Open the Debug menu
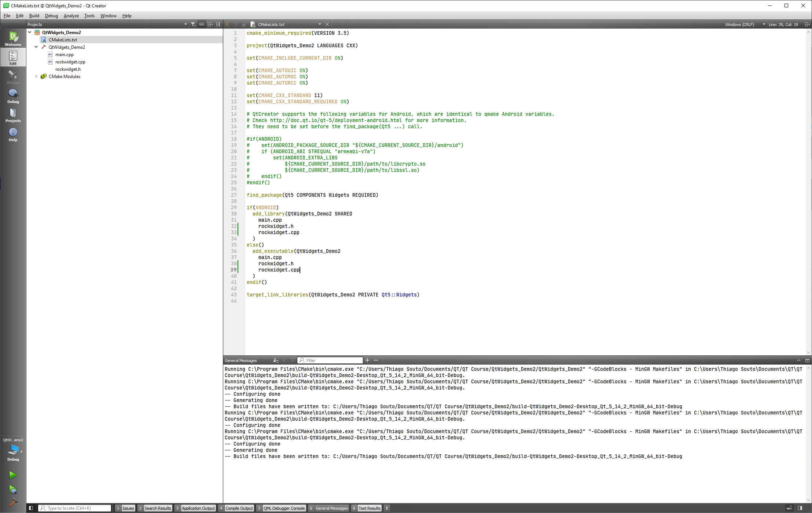Viewport: 812px width, 513px height. click(x=51, y=16)
